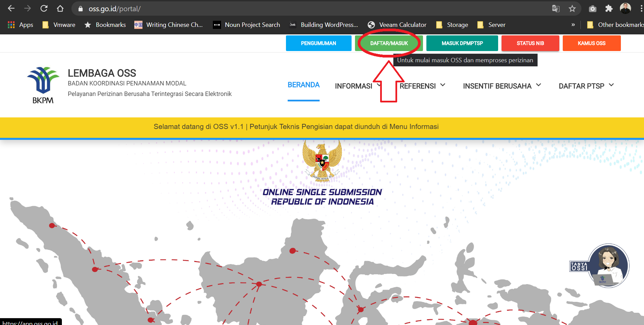The image size is (644, 325).
Task: Open the INSENTIF BERUSAHA menu
Action: (x=497, y=86)
